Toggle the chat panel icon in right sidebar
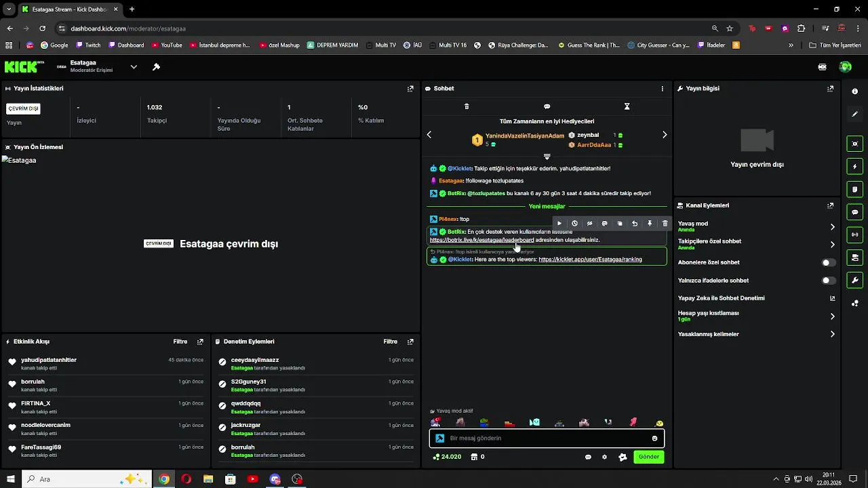868x488 pixels. (854, 212)
